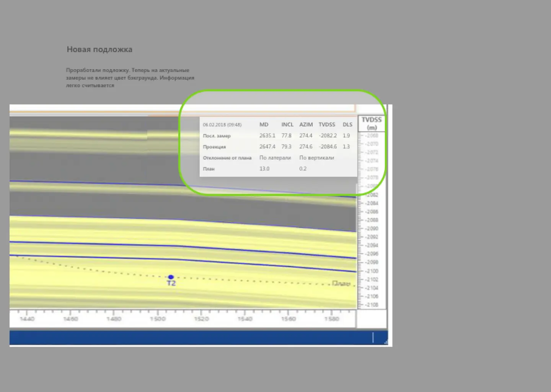Click the projected TVDSS value -2084.6
The image size is (551, 392).
pos(328,147)
